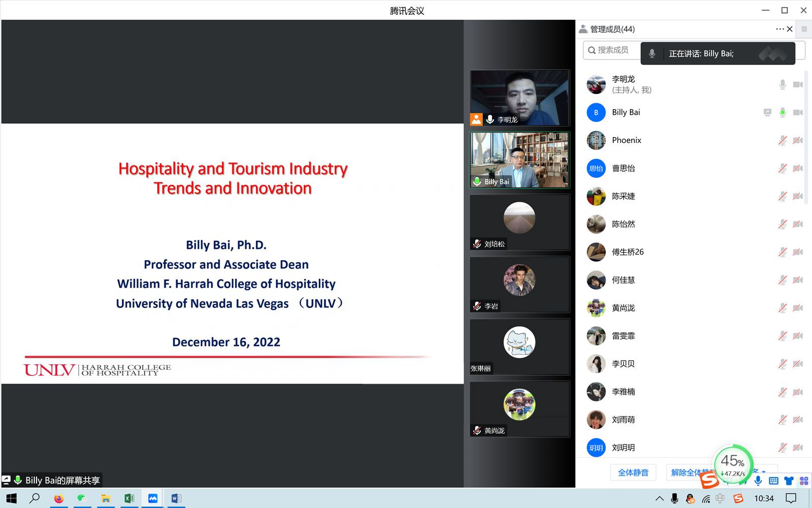812x508 pixels.
Task: Click the Billy Bai的屏幕共享 label
Action: [x=62, y=480]
